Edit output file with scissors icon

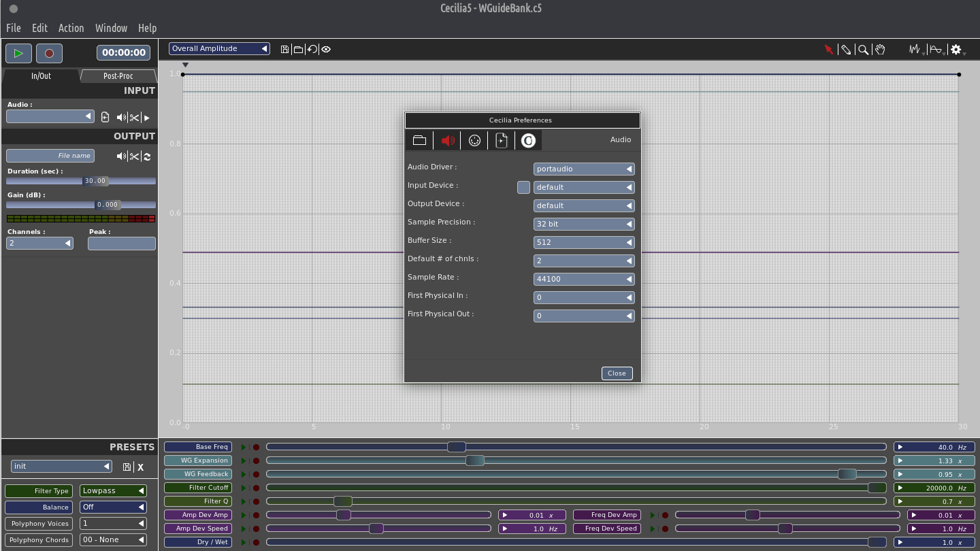pos(134,156)
